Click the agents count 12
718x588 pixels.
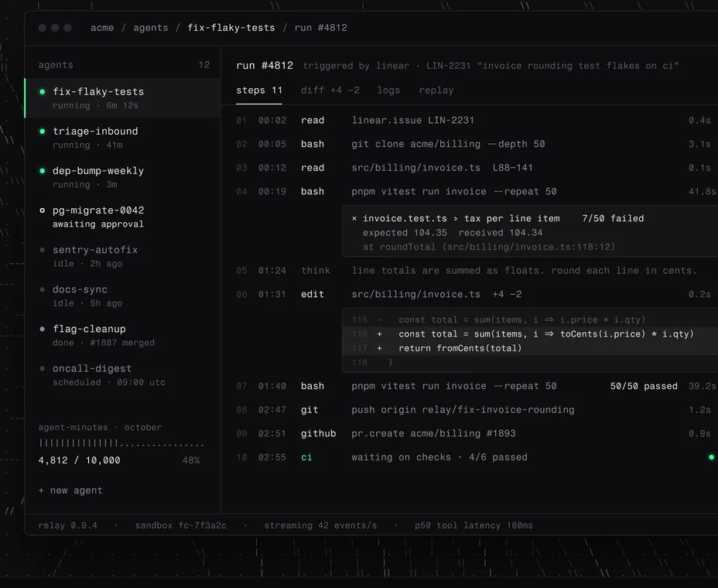[204, 64]
